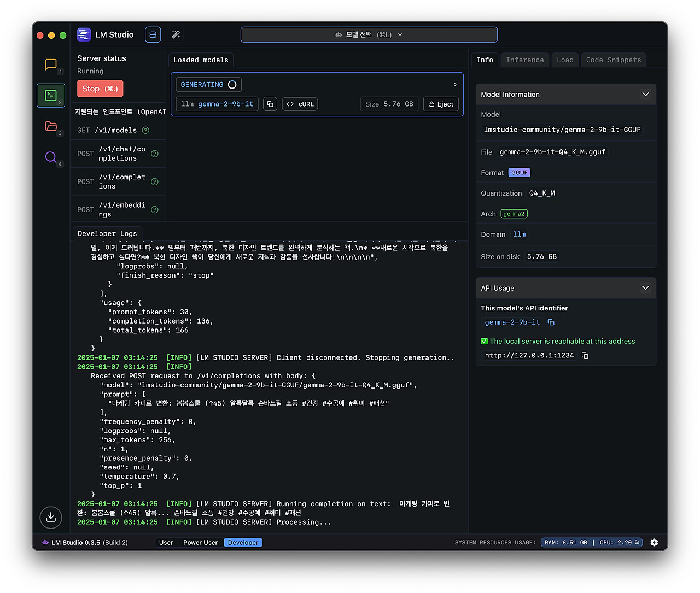Switch to Power User mode
700x593 pixels.
200,543
